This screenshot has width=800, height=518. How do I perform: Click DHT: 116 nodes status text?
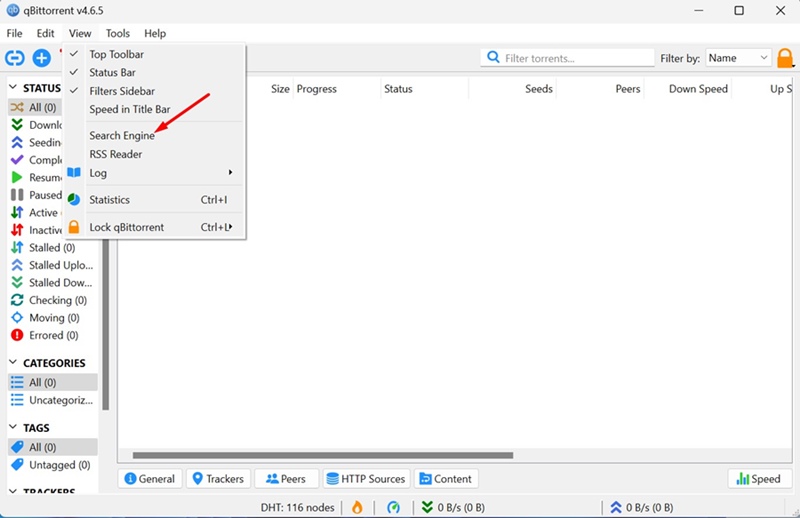297,507
